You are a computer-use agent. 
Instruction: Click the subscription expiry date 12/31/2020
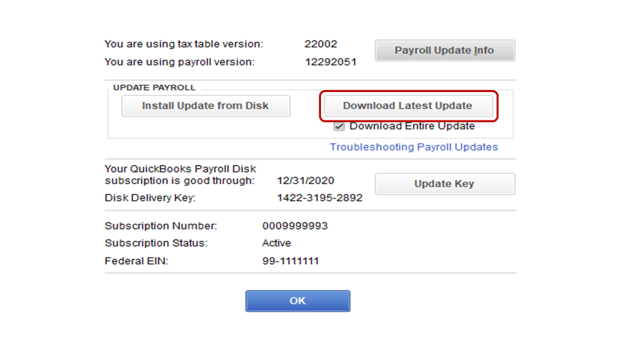[x=306, y=181]
